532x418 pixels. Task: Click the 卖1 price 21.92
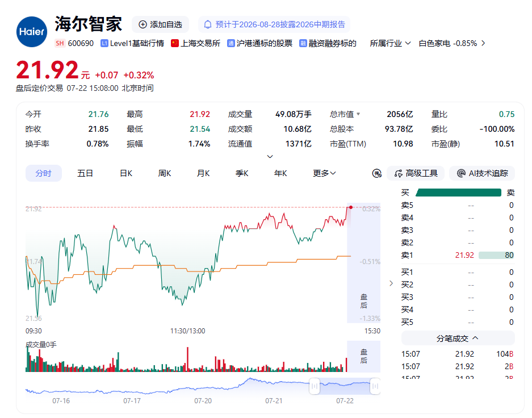(x=464, y=255)
